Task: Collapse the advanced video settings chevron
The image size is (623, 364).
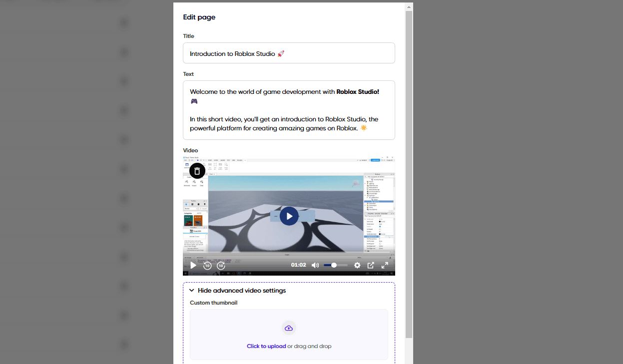Action: point(192,291)
